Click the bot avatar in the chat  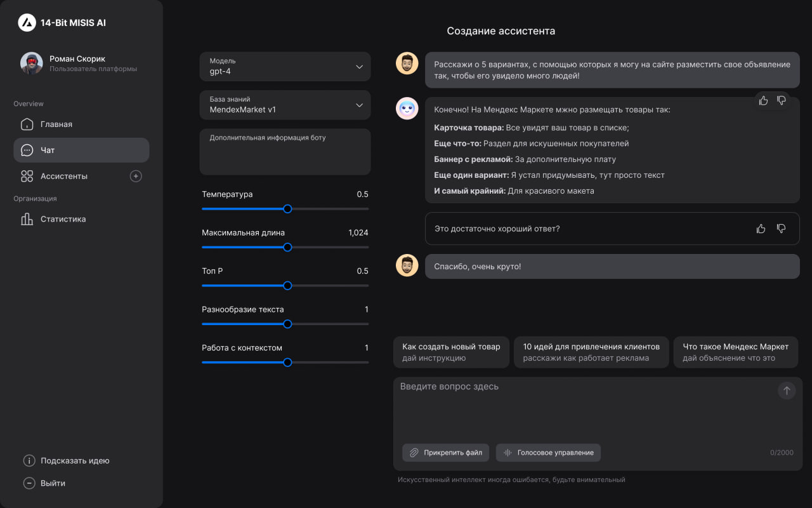click(x=407, y=109)
